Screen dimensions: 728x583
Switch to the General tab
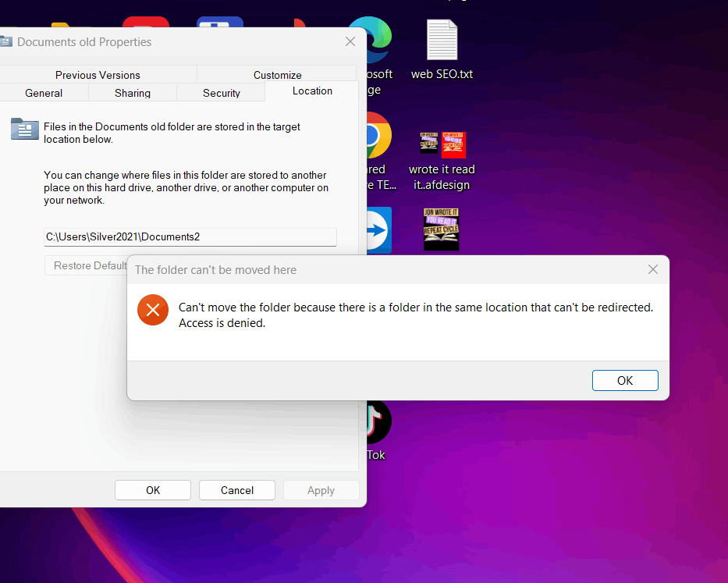[44, 93]
